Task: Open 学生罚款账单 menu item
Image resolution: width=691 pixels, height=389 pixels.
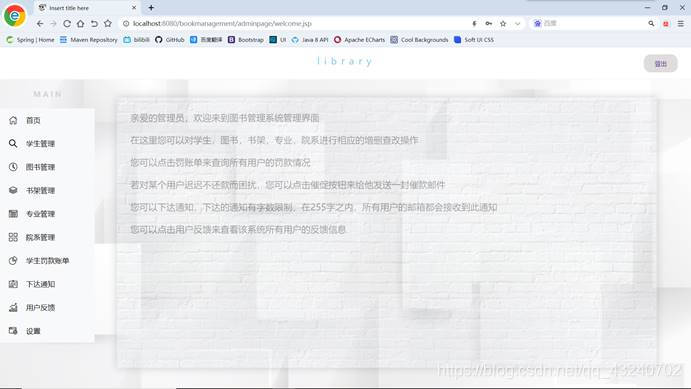Action: click(x=47, y=260)
